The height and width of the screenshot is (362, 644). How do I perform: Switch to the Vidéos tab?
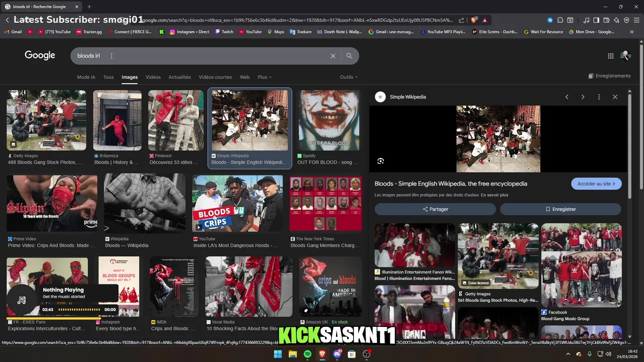click(153, 77)
